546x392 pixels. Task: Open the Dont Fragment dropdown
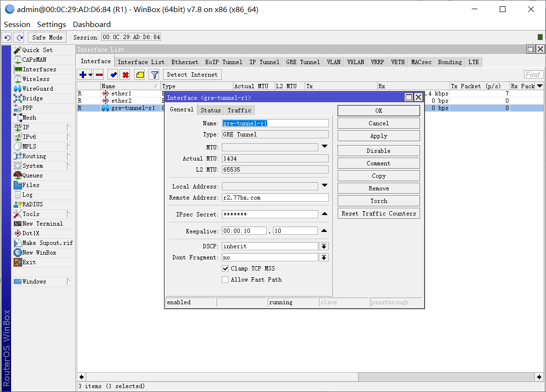(x=324, y=257)
